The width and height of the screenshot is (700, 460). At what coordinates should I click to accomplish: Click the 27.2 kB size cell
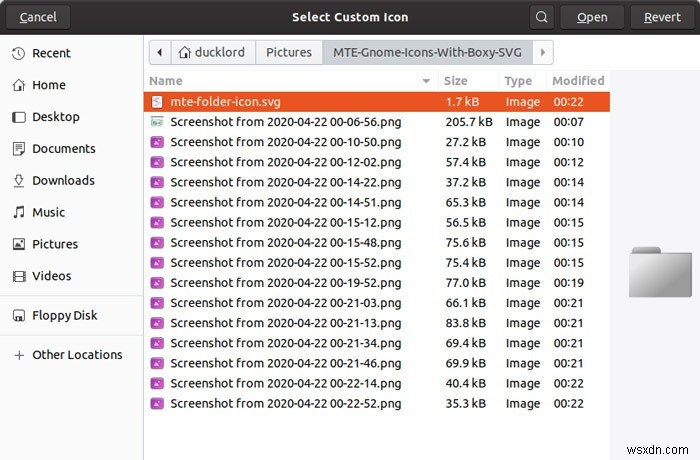pos(466,142)
